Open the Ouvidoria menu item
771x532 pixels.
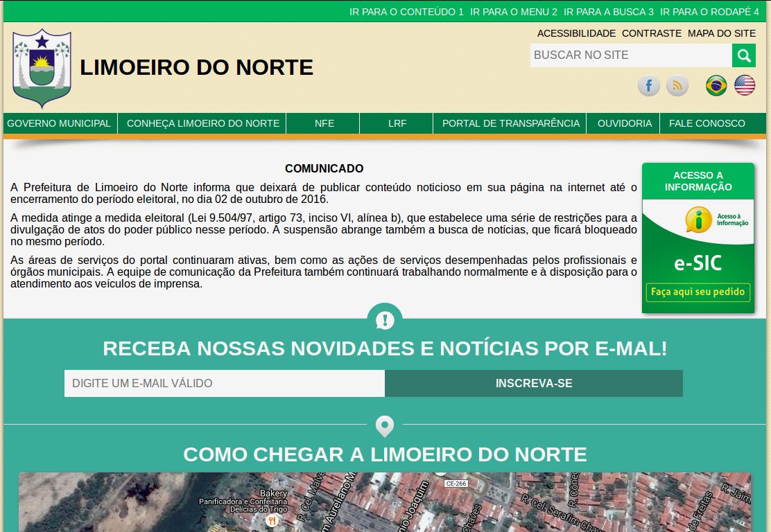tap(624, 123)
